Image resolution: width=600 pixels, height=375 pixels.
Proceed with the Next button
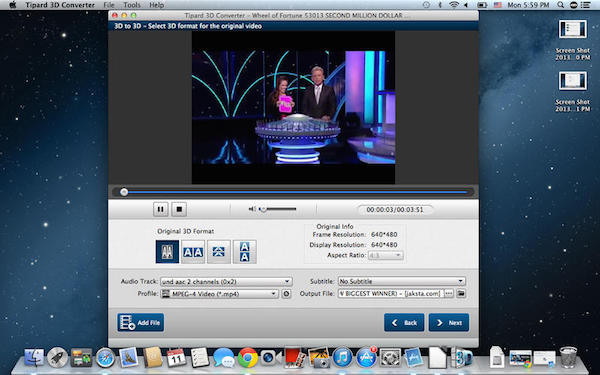pos(449,323)
